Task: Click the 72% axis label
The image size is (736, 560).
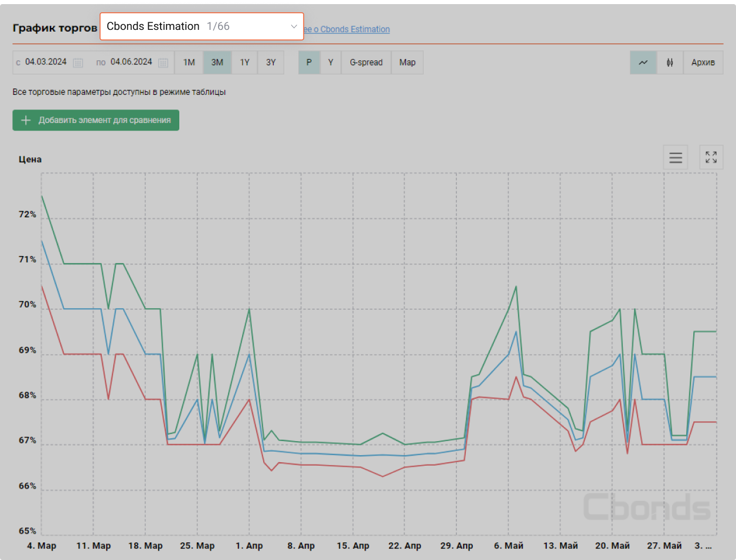Action: pyautogui.click(x=28, y=214)
